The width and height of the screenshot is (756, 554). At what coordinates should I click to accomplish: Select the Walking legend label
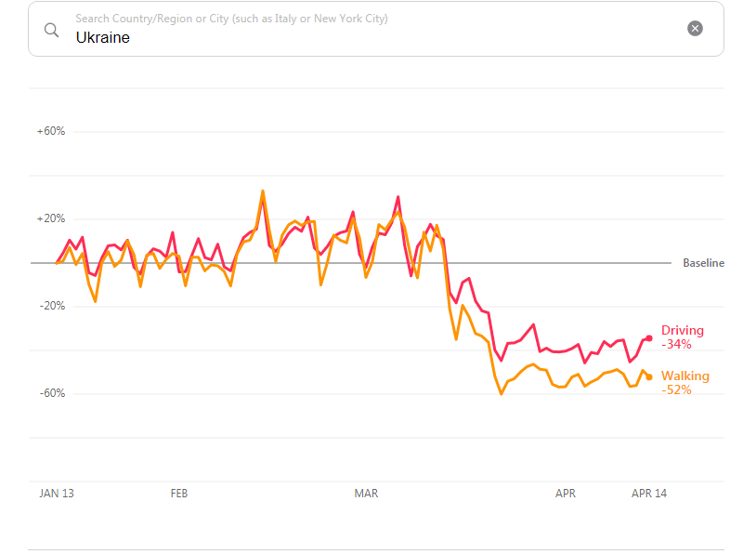click(685, 376)
